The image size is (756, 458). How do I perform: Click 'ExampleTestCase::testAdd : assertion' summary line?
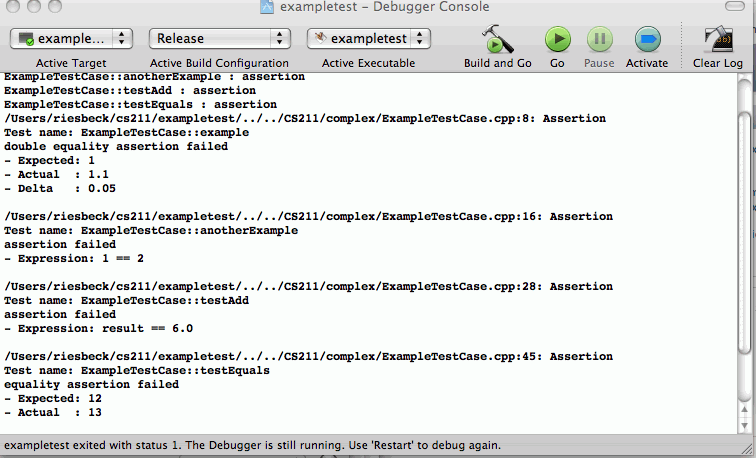click(130, 91)
